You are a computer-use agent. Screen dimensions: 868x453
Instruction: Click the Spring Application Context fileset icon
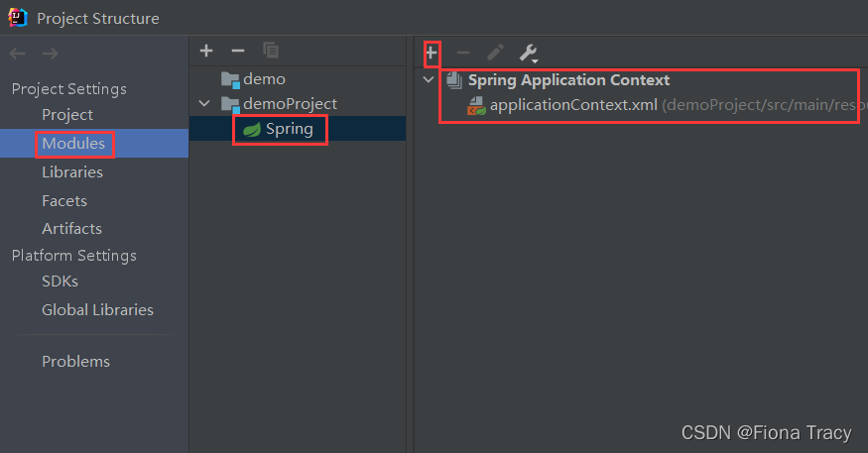pos(454,80)
